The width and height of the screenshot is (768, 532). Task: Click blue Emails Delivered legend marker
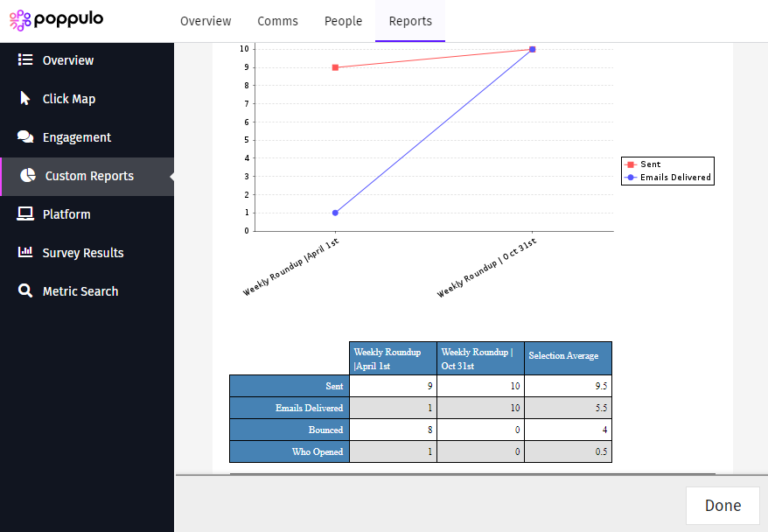point(630,178)
